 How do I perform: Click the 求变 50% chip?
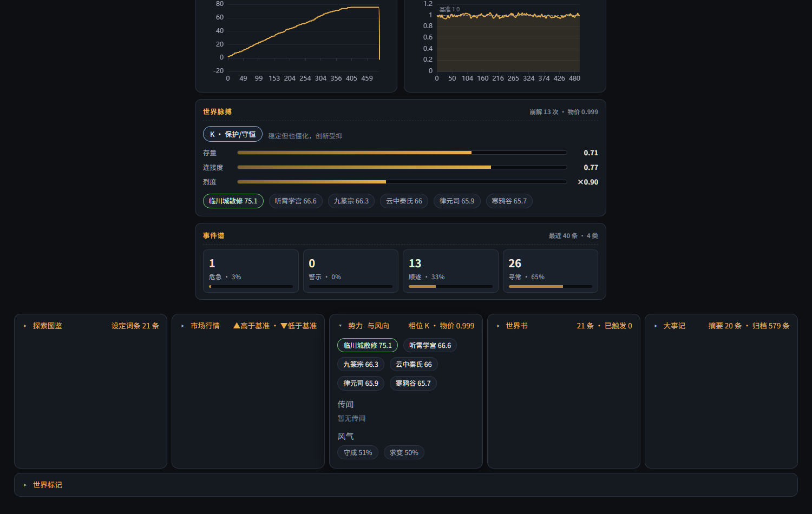tap(404, 452)
